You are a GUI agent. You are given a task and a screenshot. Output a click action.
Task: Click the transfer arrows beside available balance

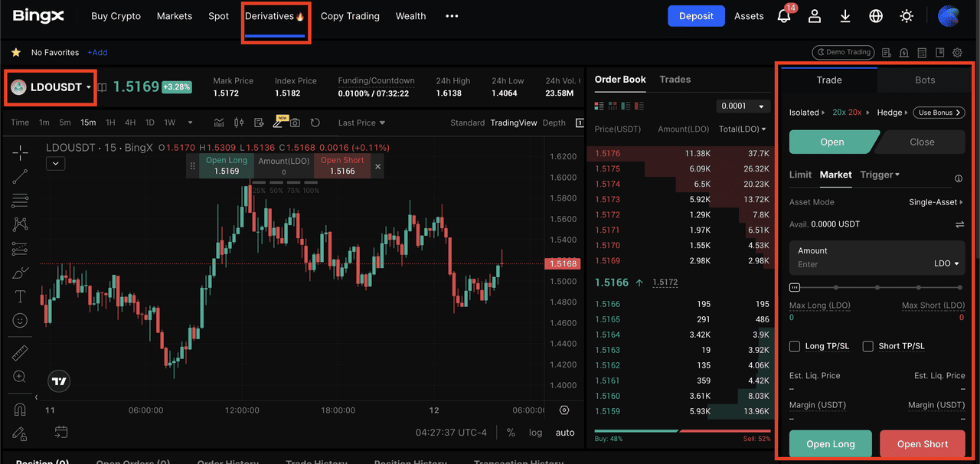tap(959, 224)
